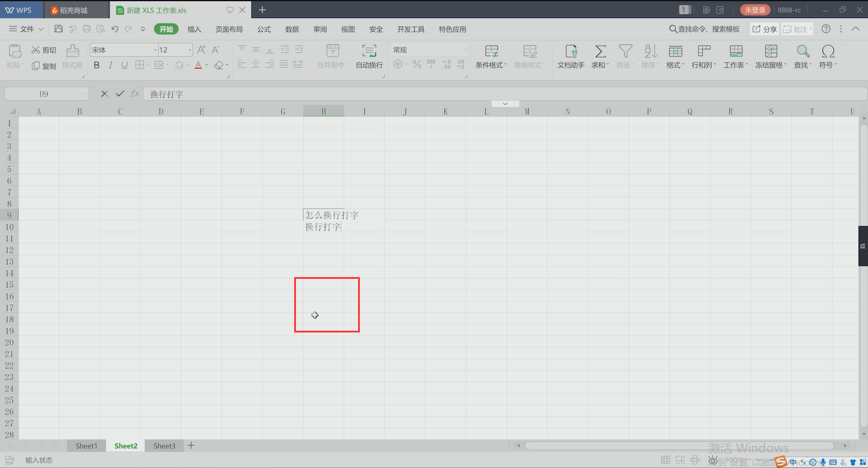Cancel cell entry with X icon
Viewport: 868px width, 468px height.
pyautogui.click(x=104, y=94)
